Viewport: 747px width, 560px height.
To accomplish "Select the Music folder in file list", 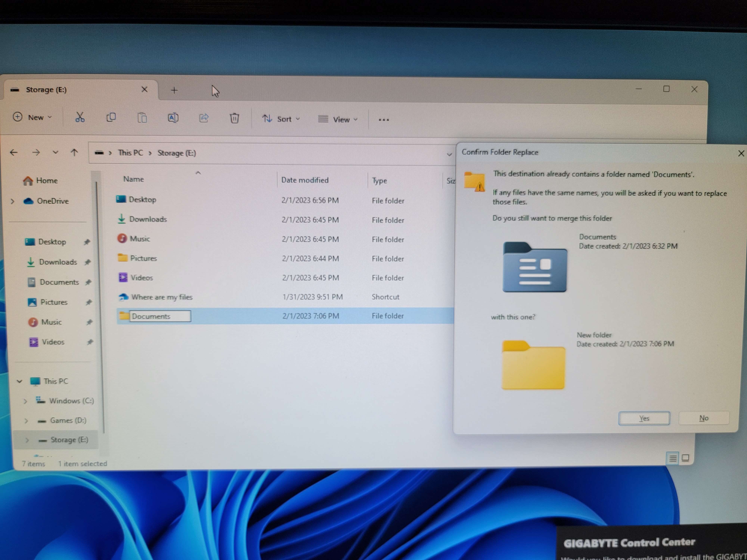I will click(134, 239).
